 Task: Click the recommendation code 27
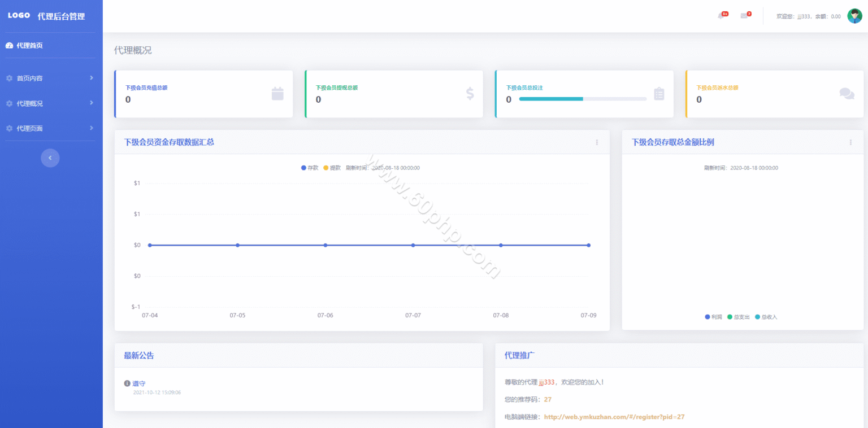point(548,399)
